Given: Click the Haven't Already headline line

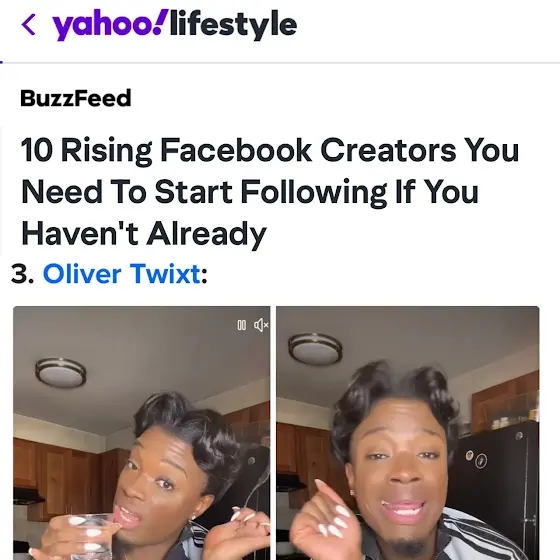Looking at the screenshot, I should point(144,234).
